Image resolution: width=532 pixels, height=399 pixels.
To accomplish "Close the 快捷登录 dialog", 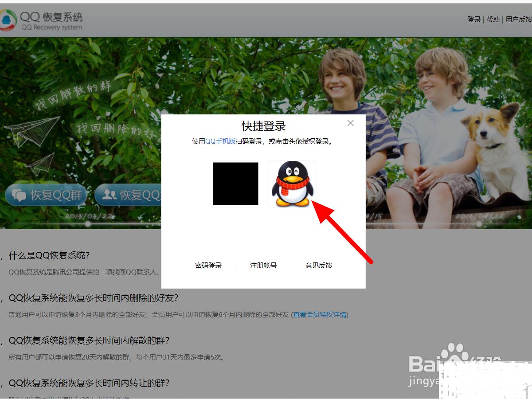I will [x=350, y=123].
